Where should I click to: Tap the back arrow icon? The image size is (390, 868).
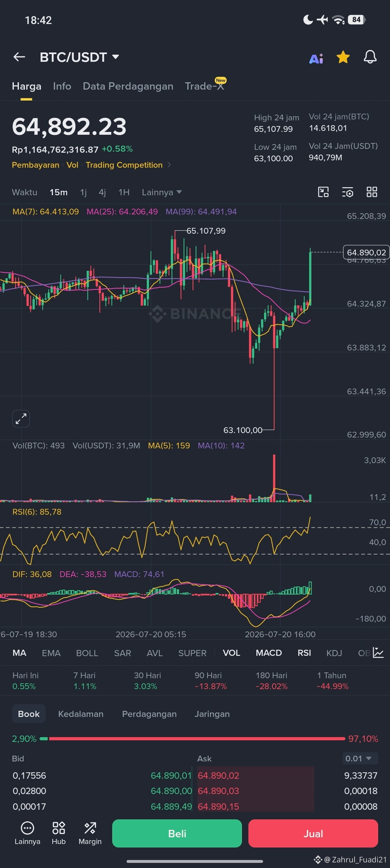[19, 57]
